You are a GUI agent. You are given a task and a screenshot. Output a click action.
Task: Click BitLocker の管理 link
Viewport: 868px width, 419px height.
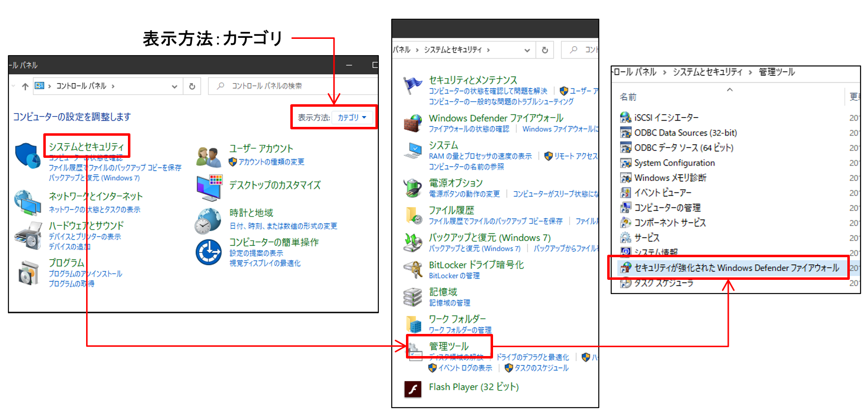(454, 276)
